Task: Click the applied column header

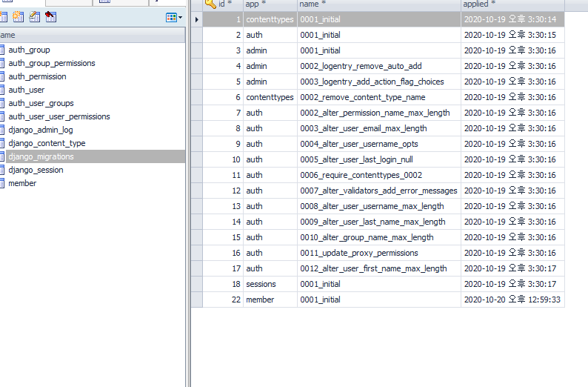Action: point(512,4)
